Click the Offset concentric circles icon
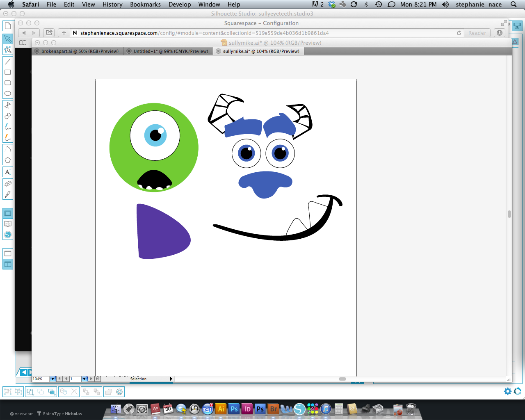 point(119,392)
